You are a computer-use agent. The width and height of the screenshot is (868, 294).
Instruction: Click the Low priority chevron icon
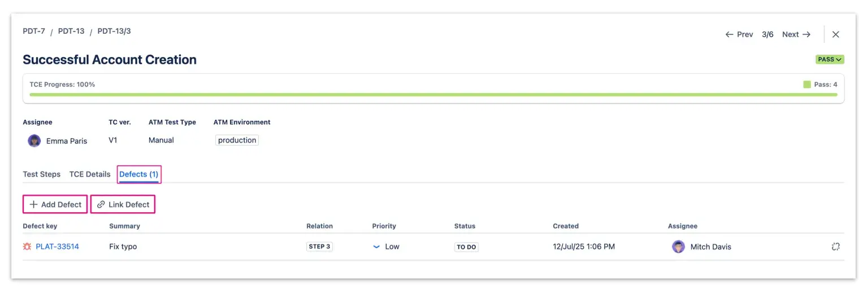pos(376,247)
